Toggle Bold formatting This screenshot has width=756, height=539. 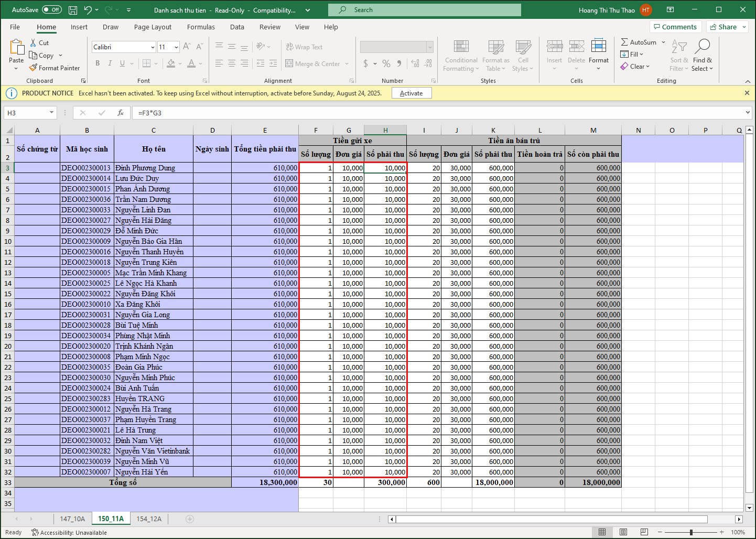coord(98,63)
